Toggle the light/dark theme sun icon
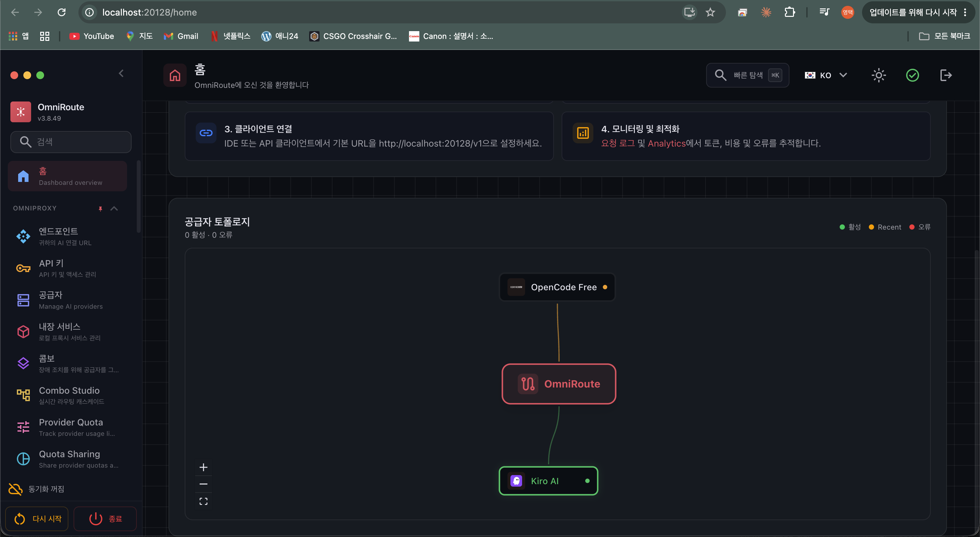 tap(879, 75)
